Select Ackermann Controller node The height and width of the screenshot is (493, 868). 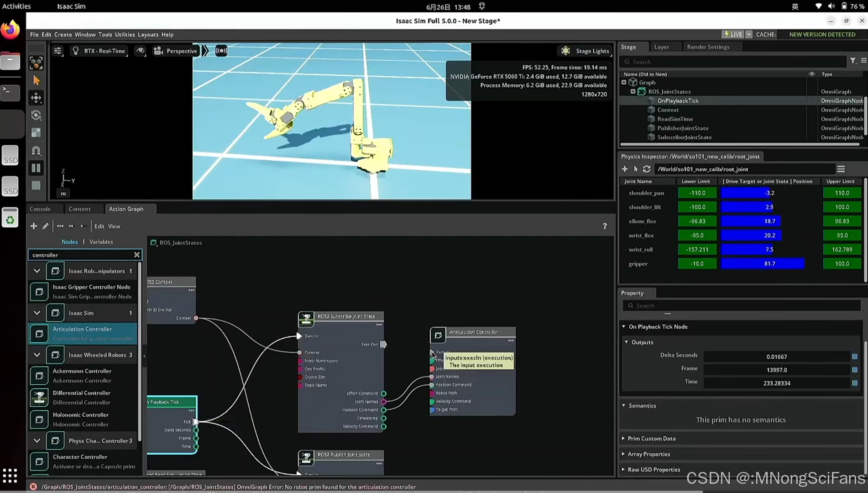tap(83, 376)
